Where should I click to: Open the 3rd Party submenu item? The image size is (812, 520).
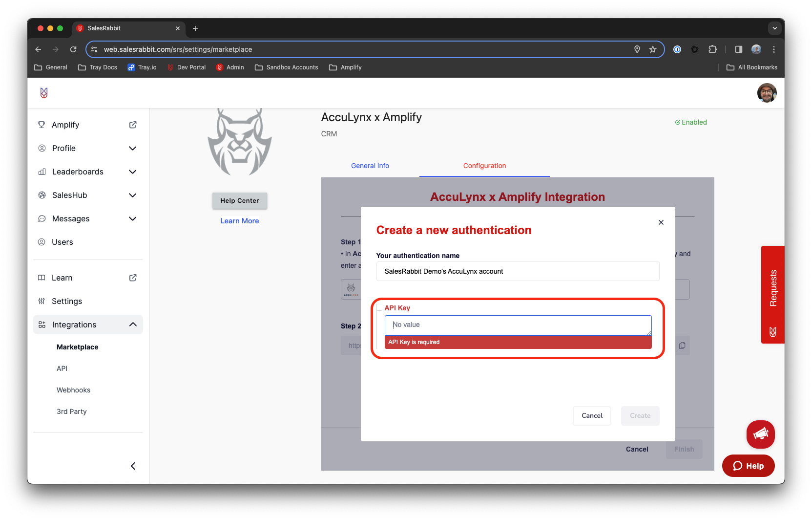coord(72,412)
